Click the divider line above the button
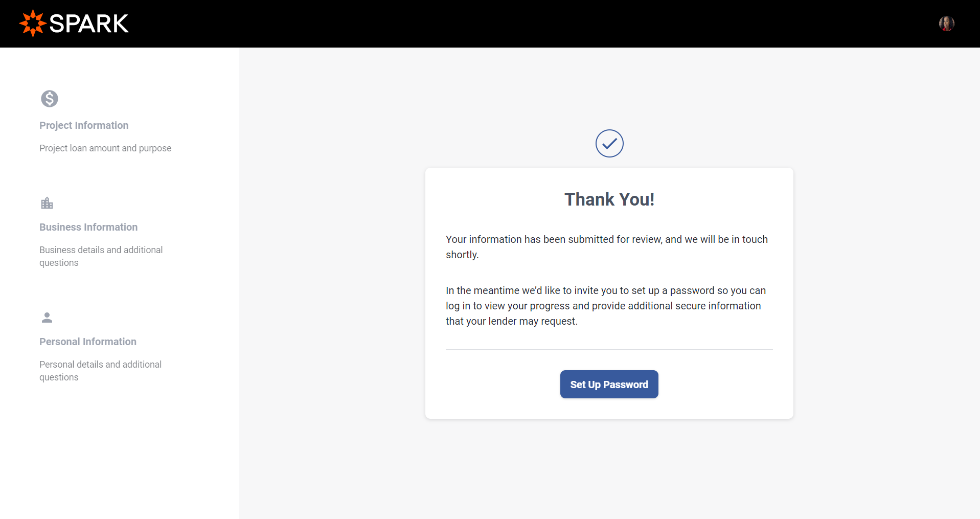Image resolution: width=980 pixels, height=519 pixels. point(609,349)
